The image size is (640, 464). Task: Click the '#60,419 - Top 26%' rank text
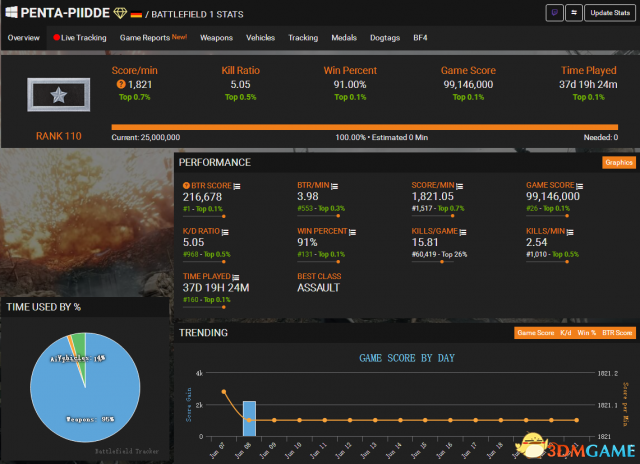pyautogui.click(x=439, y=255)
